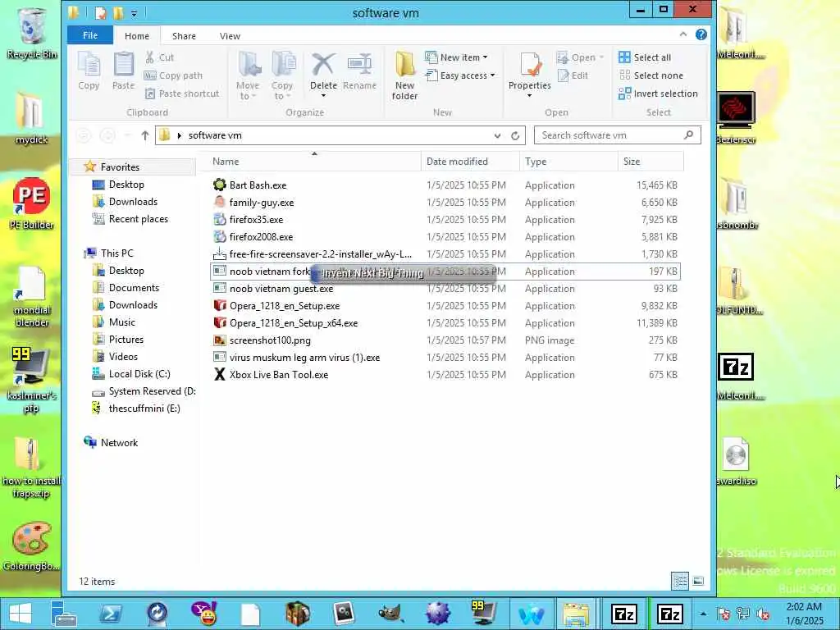Open Recycle Bin desktop icon
The height and width of the screenshot is (630, 840).
32,33
